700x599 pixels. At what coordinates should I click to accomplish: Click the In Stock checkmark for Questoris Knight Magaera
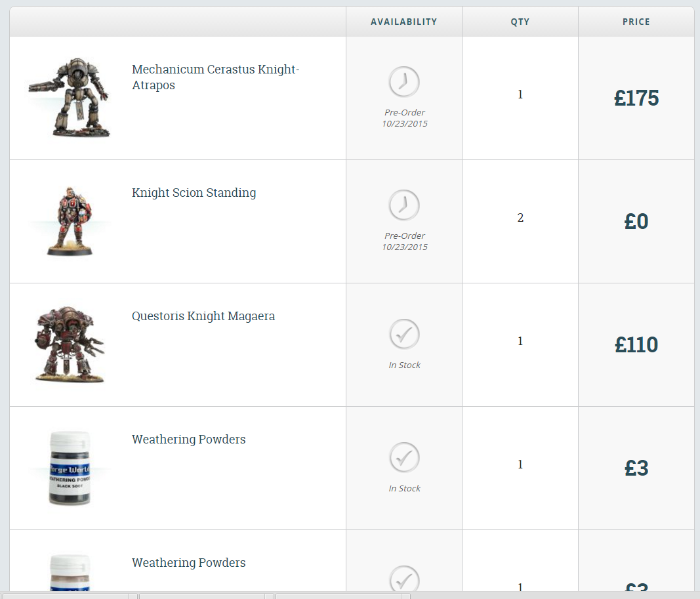pyautogui.click(x=404, y=334)
